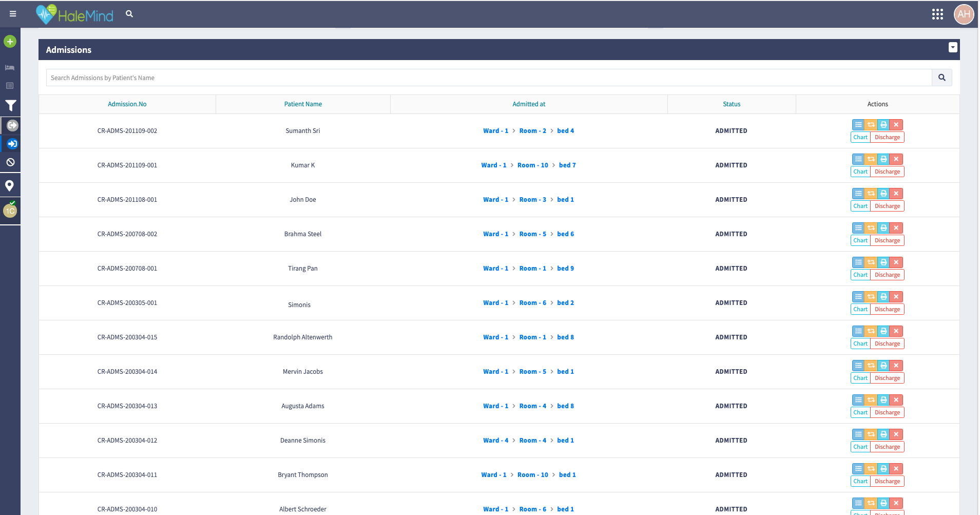
Task: Click the transfer icon for Brahma Steel
Action: click(871, 228)
